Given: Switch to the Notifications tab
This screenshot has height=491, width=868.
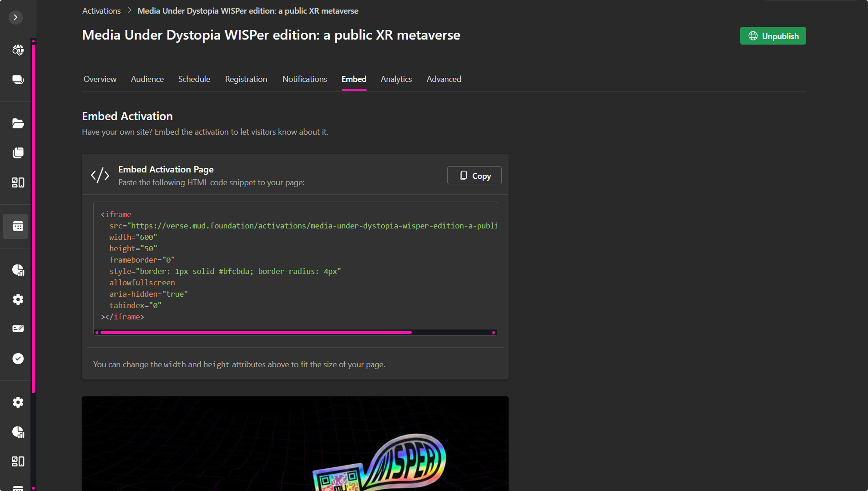Looking at the screenshot, I should click(304, 79).
